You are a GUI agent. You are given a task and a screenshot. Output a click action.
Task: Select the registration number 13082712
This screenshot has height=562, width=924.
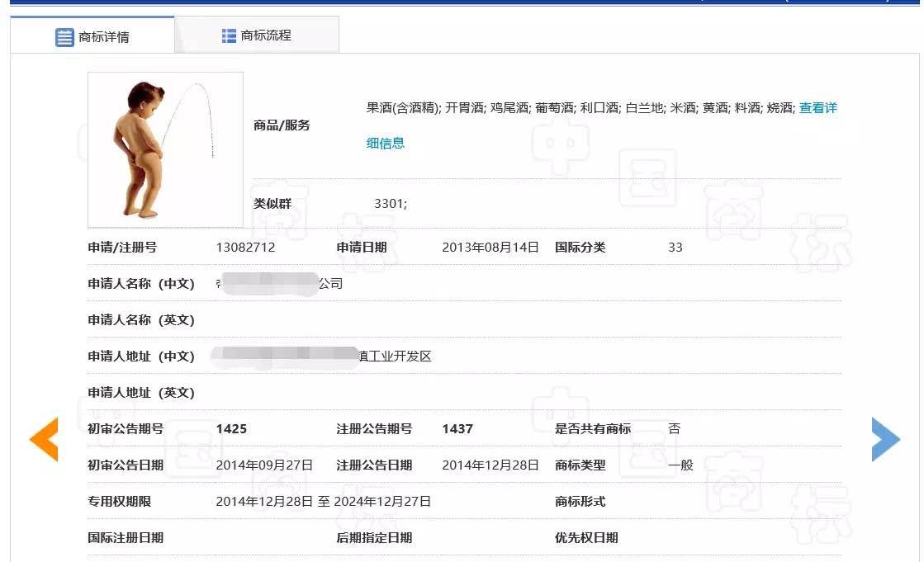coord(246,248)
